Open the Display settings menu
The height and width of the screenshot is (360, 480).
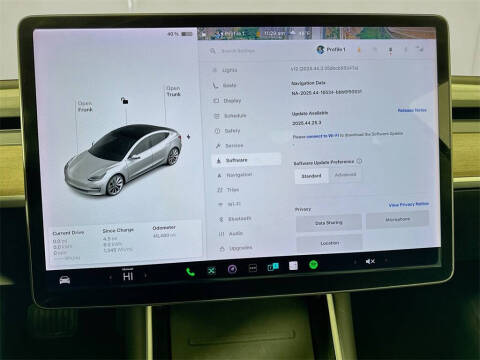(227, 100)
